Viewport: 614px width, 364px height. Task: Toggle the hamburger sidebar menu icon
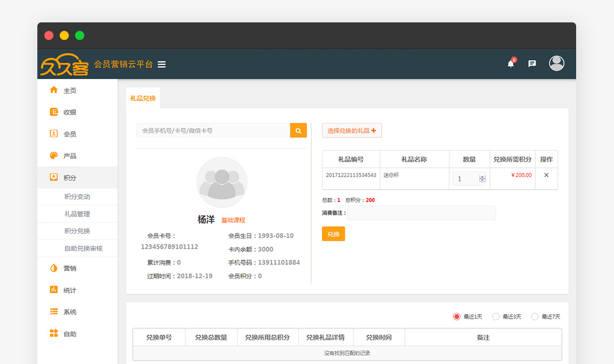pyautogui.click(x=162, y=64)
